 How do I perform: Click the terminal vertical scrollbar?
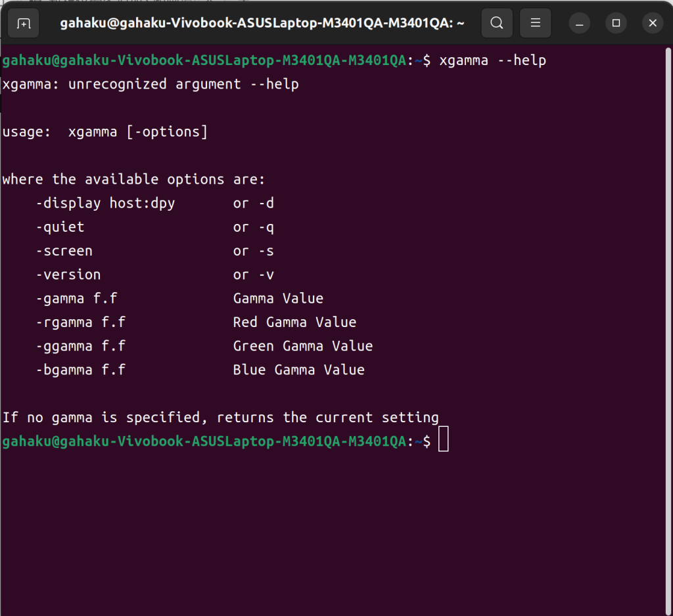(x=668, y=330)
